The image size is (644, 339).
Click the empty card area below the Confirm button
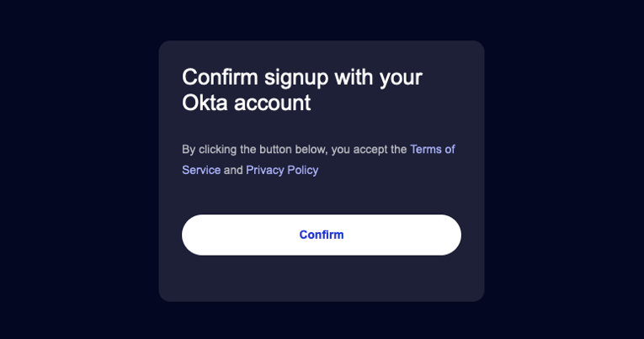pos(322,278)
